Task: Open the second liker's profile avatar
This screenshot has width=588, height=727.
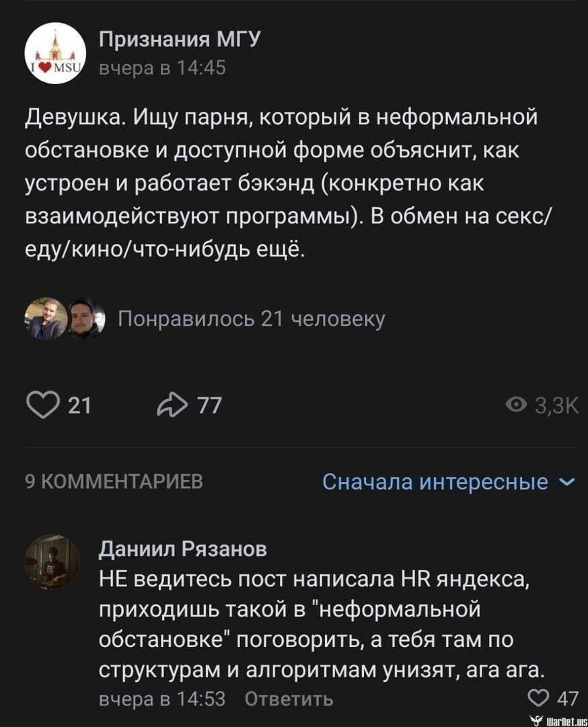Action: [84, 318]
